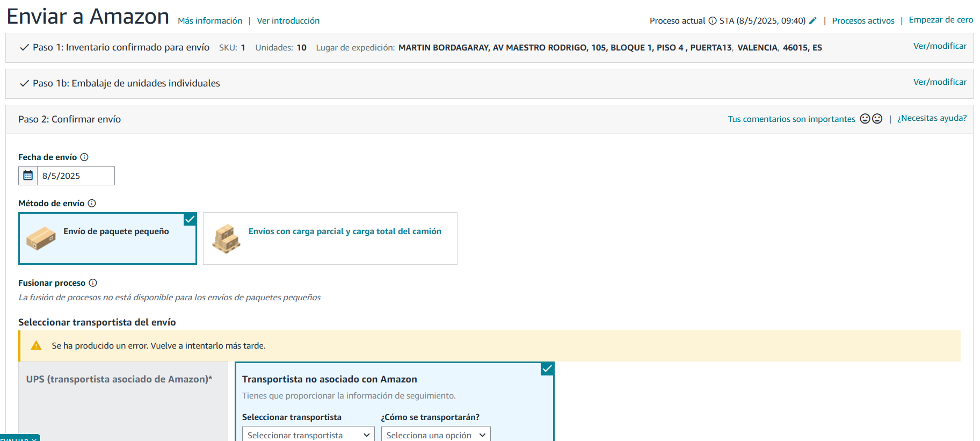
Task: Select Envío de paquete pequeño shipping method
Action: pos(107,238)
